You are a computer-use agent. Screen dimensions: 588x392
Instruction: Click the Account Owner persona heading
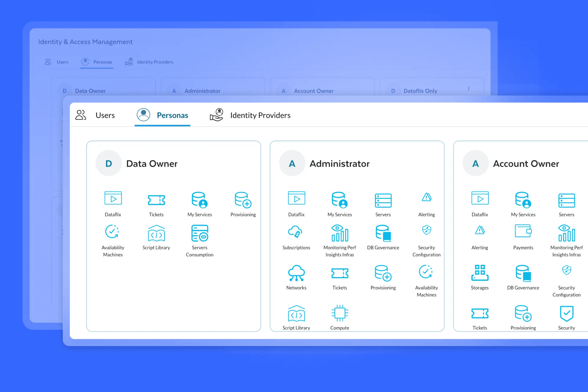pyautogui.click(x=526, y=164)
